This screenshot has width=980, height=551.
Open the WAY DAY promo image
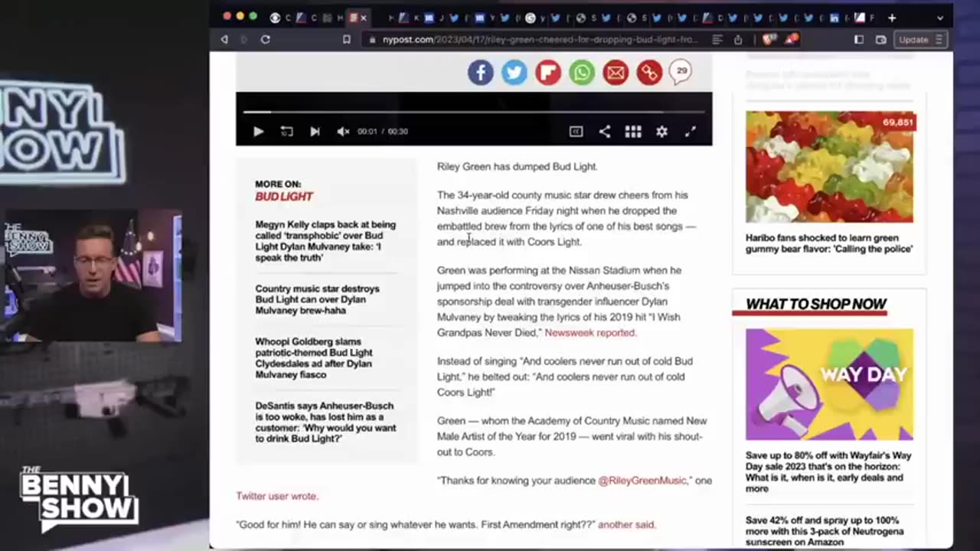pyautogui.click(x=829, y=384)
